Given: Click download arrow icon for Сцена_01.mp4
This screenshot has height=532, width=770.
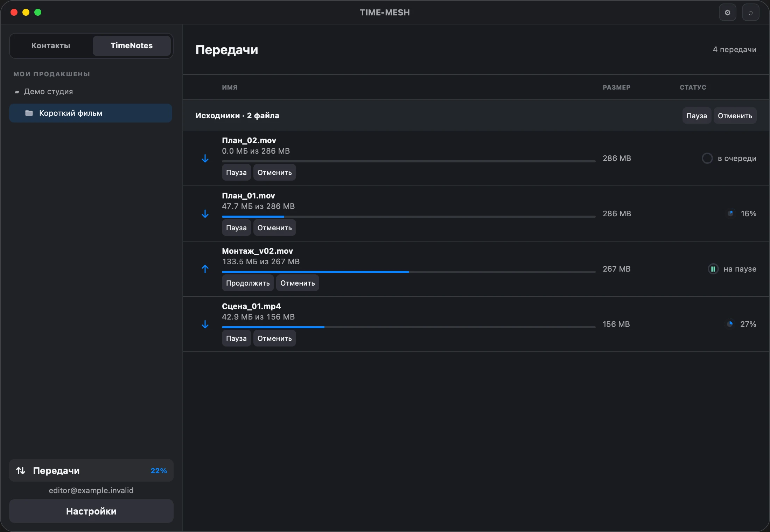Looking at the screenshot, I should 205,324.
